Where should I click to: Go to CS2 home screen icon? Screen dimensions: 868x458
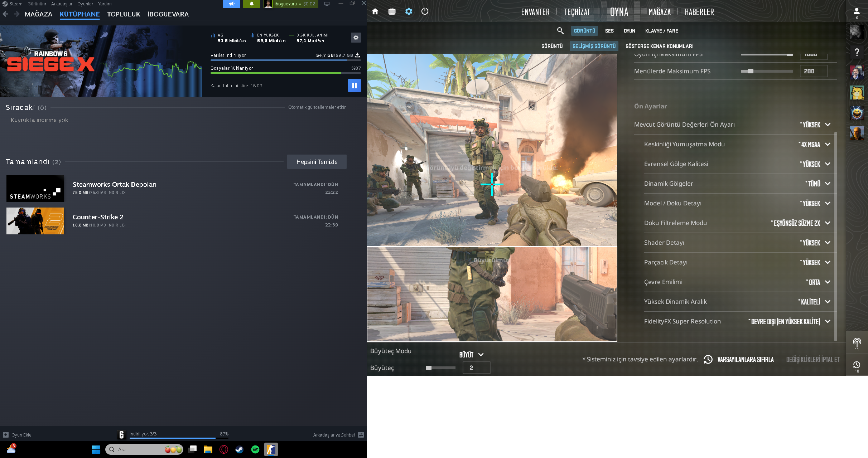[x=375, y=11]
